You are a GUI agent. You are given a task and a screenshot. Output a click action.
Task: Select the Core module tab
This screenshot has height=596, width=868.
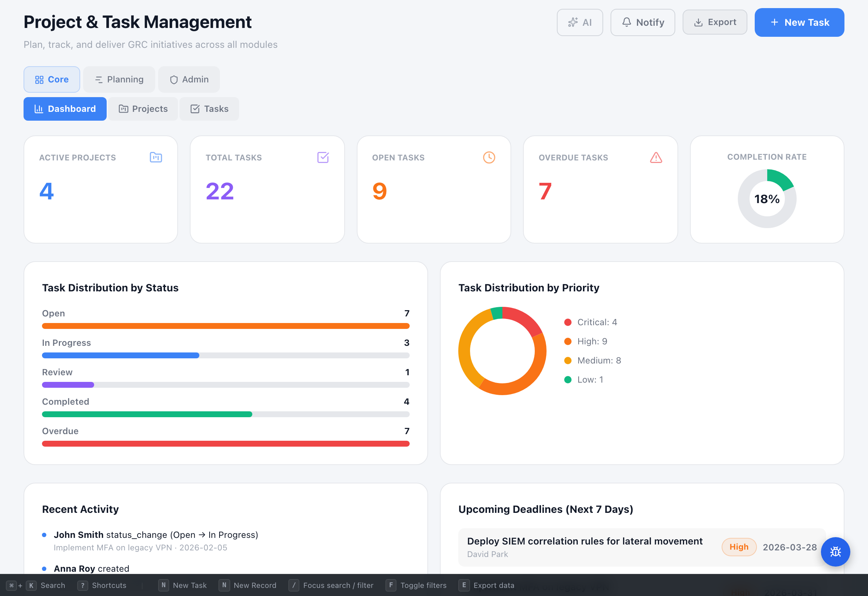click(51, 79)
